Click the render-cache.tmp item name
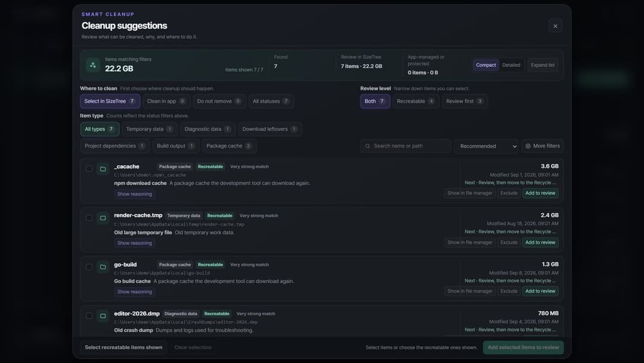Image resolution: width=644 pixels, height=363 pixels. coord(138,216)
